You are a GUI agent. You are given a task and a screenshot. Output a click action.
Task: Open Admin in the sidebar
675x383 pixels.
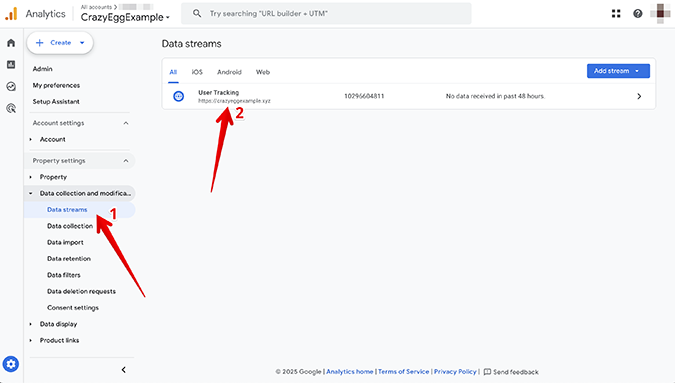[x=43, y=69]
